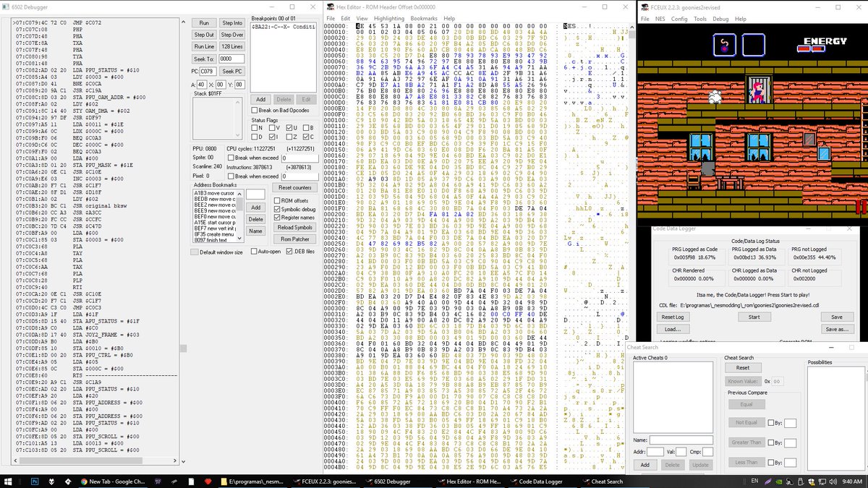This screenshot has width=868, height=488.
Task: Click the Seek To button
Action: (205, 59)
